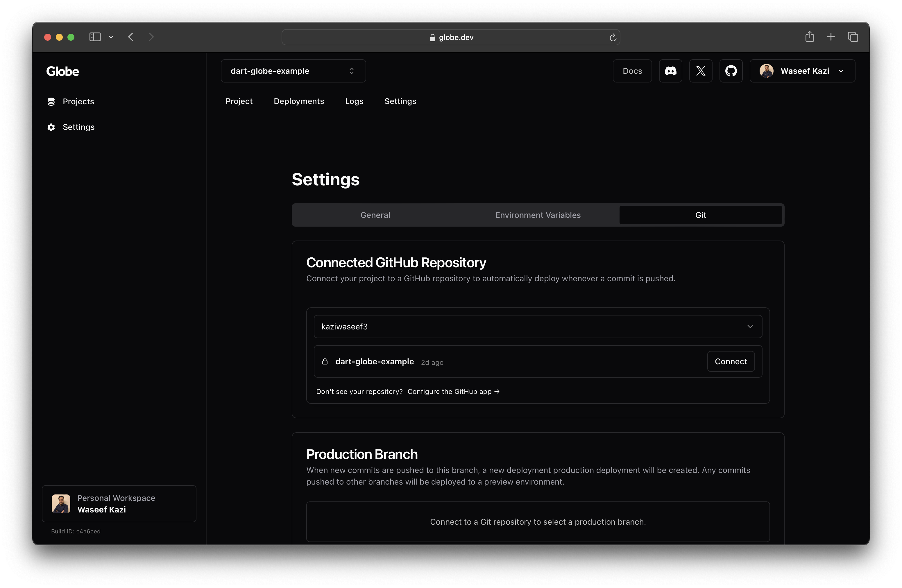The width and height of the screenshot is (902, 588).
Task: Open the Discord icon link
Action: coord(670,71)
